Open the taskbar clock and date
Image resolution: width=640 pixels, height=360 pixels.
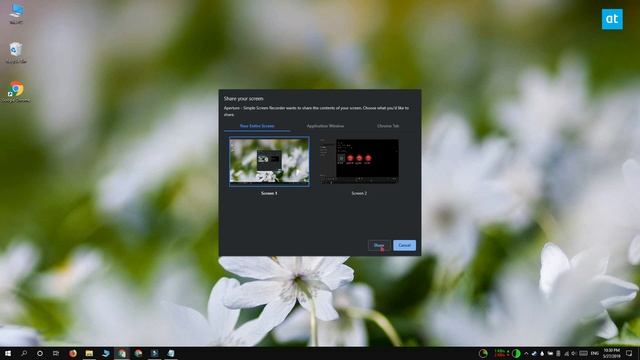pyautogui.click(x=612, y=353)
